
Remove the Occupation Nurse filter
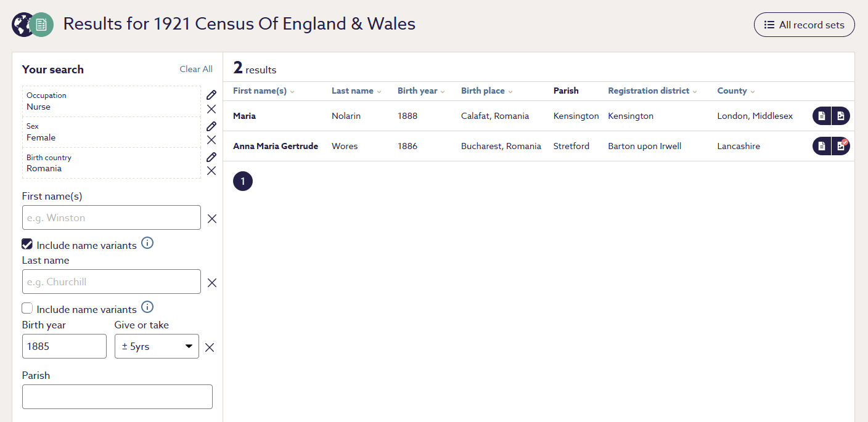(x=211, y=109)
